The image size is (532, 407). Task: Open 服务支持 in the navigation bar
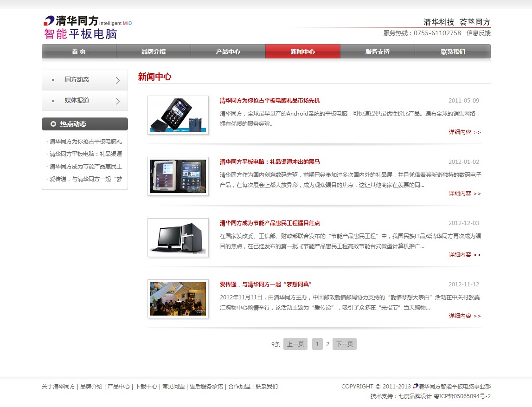pyautogui.click(x=377, y=52)
